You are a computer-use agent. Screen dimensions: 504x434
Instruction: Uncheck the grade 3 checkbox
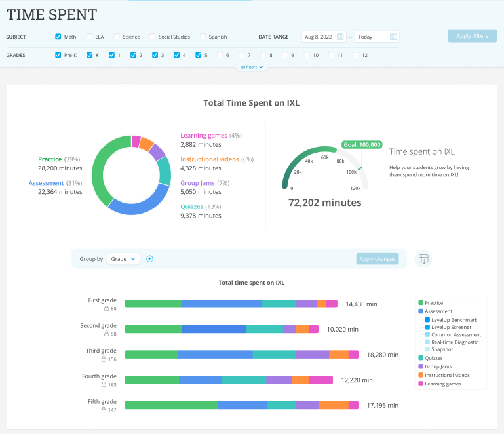[x=155, y=55]
